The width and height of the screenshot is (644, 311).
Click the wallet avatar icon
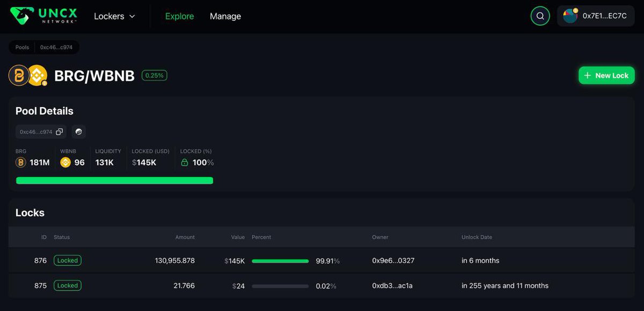click(x=570, y=16)
